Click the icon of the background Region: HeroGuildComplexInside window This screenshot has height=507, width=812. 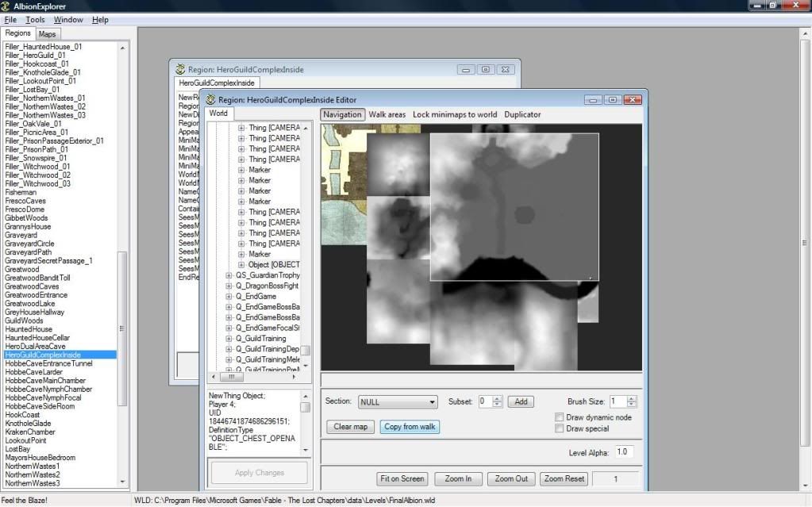tap(180, 69)
